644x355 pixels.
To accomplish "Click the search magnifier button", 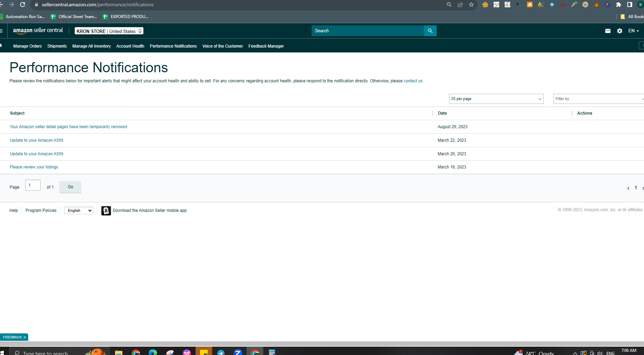I will [x=430, y=31].
